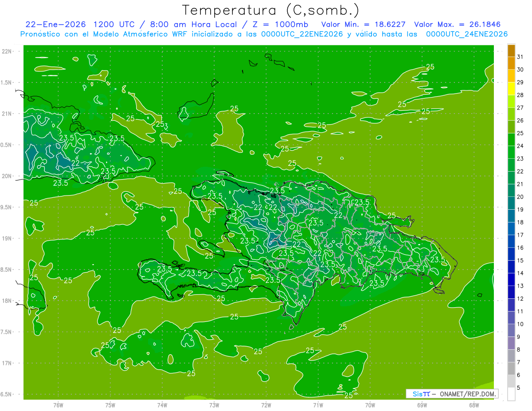532x411 pixels.
Task: Click the legend label "10"
Action: 520,325
